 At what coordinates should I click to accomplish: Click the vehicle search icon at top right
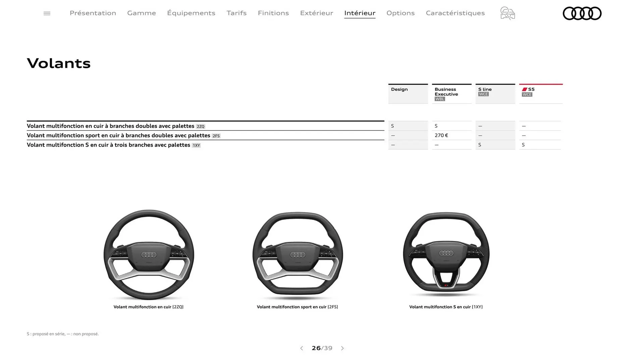[x=507, y=13]
